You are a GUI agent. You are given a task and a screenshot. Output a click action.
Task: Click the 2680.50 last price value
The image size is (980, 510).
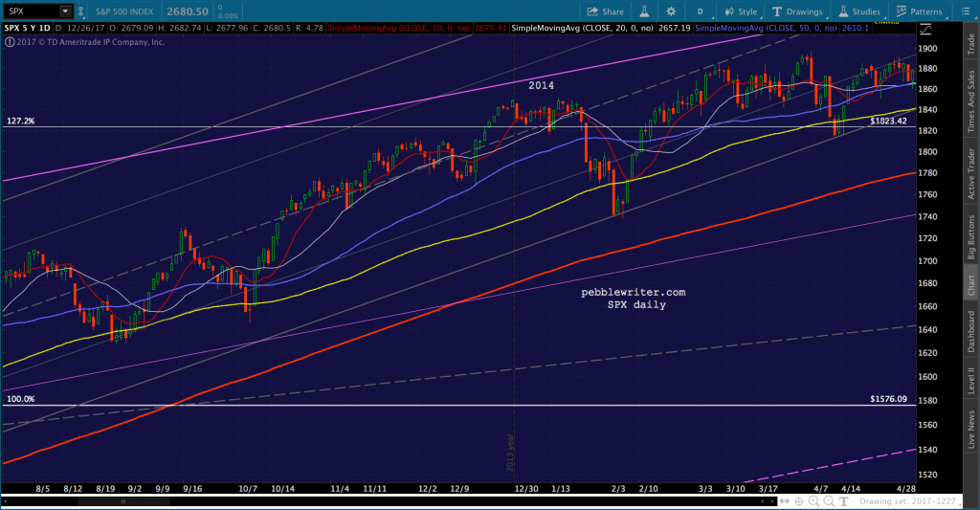coord(188,11)
